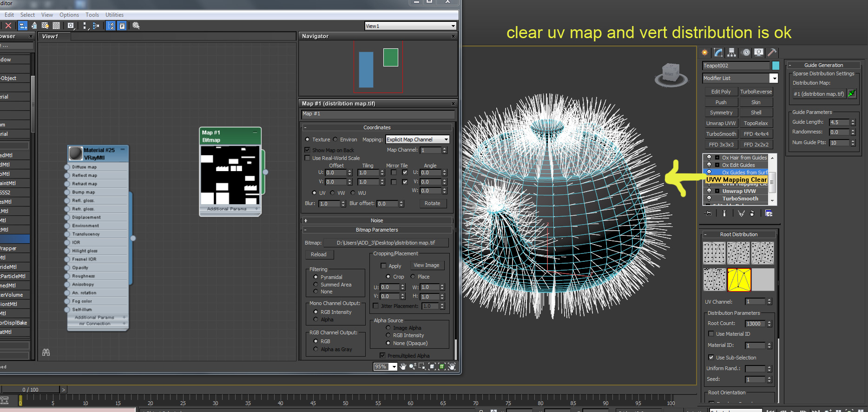868x412 pixels.
Task: Open the Utilities menu
Action: click(114, 15)
